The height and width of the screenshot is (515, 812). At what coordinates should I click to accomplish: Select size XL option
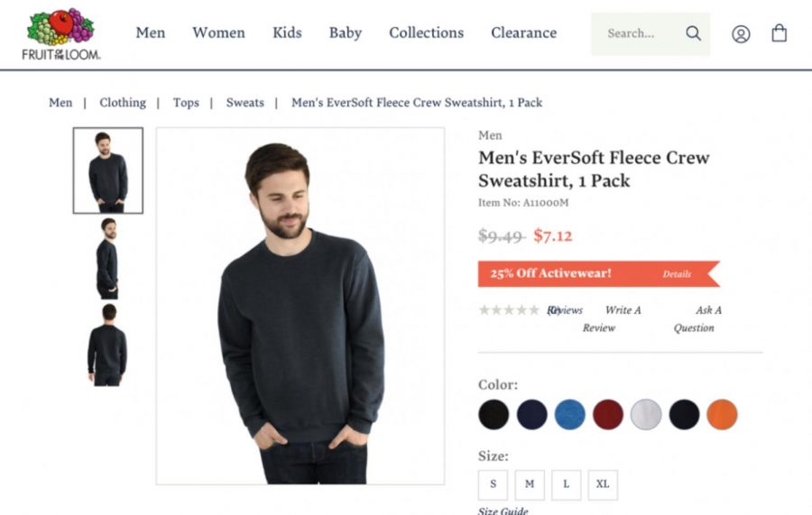point(603,484)
